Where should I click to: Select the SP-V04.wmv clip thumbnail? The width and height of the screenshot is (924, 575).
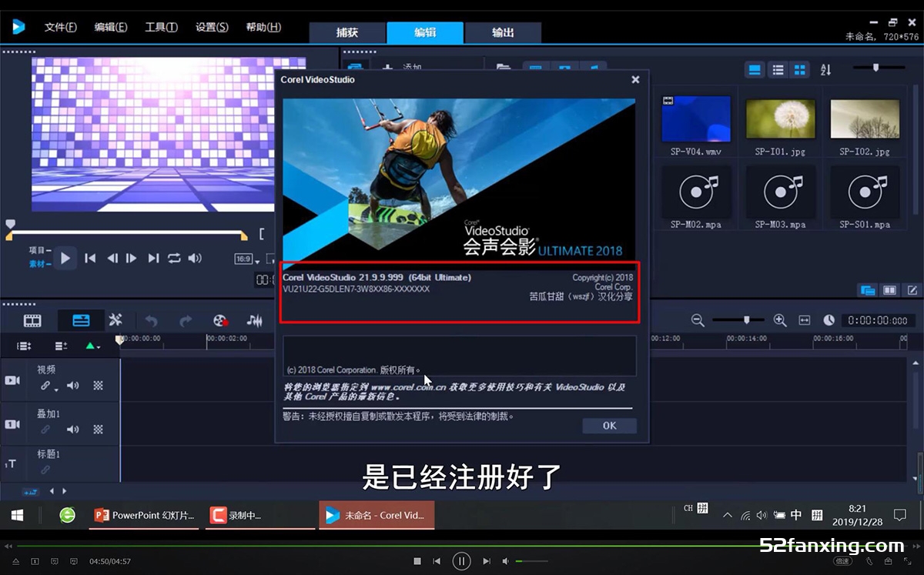tap(696, 119)
